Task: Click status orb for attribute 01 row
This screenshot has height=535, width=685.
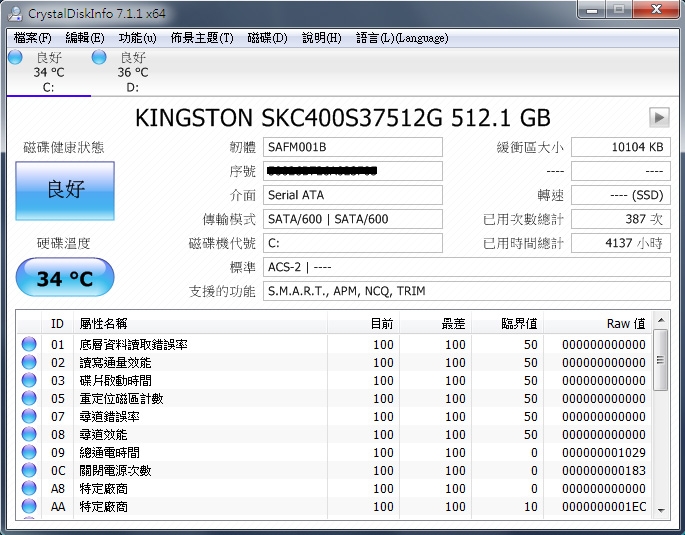Action: [x=29, y=344]
